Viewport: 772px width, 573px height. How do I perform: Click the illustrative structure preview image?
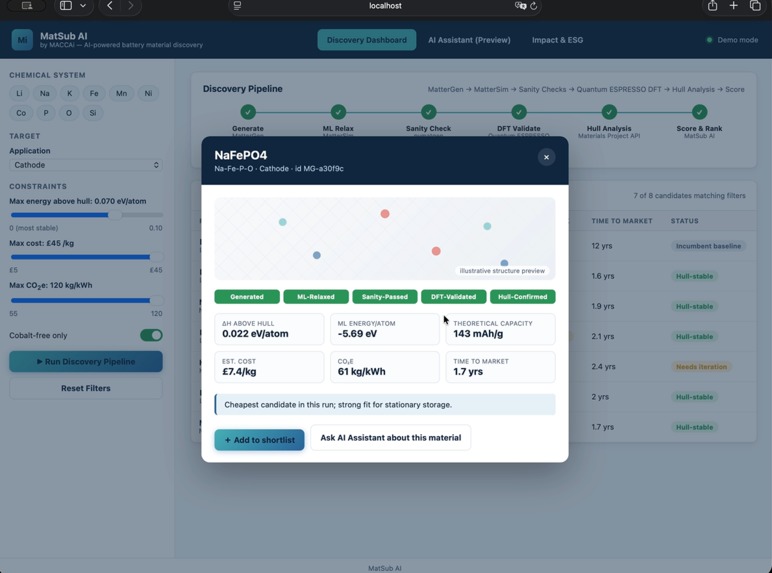tap(385, 239)
